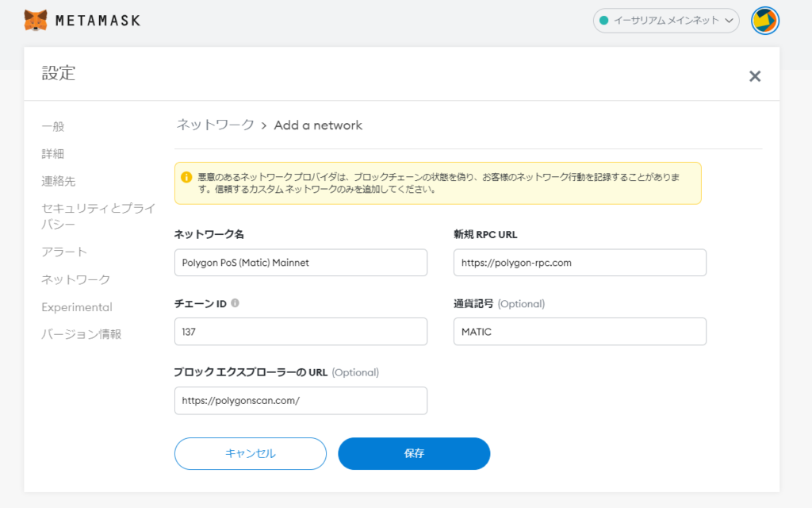812x508 pixels.
Task: Open the バージョン情報 section
Action: coord(82,334)
